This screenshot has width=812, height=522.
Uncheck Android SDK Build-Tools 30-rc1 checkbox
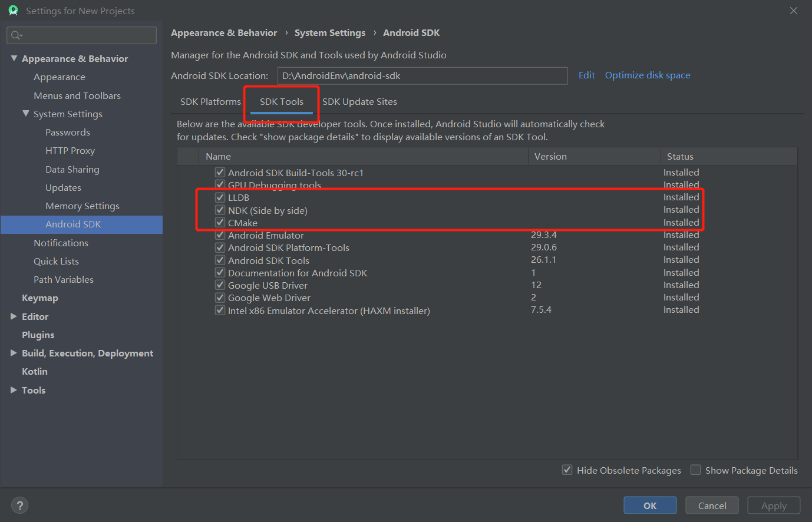coord(220,172)
